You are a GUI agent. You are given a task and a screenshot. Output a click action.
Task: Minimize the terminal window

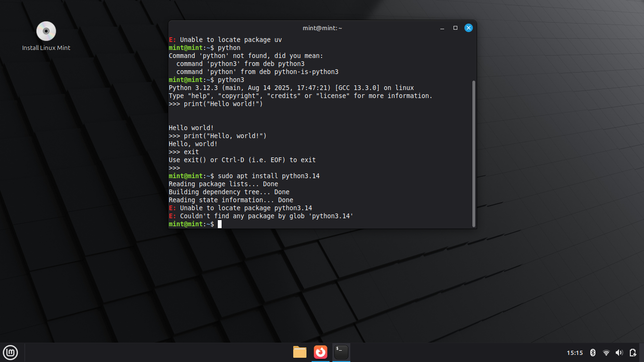coord(442,28)
